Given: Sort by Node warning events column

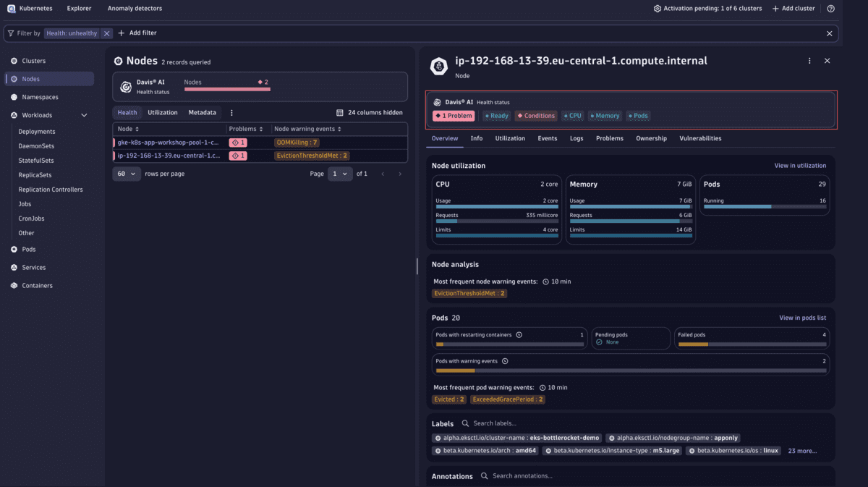Looking at the screenshot, I should [x=307, y=129].
